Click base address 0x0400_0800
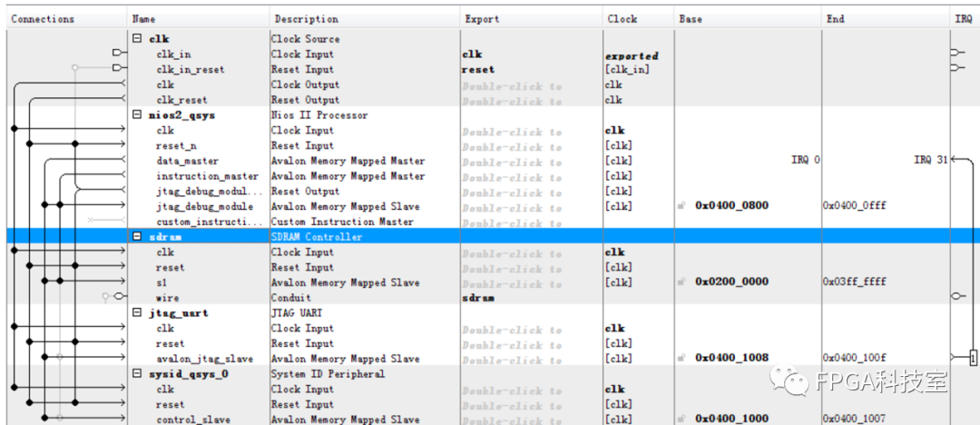The image size is (980, 425). click(x=731, y=206)
